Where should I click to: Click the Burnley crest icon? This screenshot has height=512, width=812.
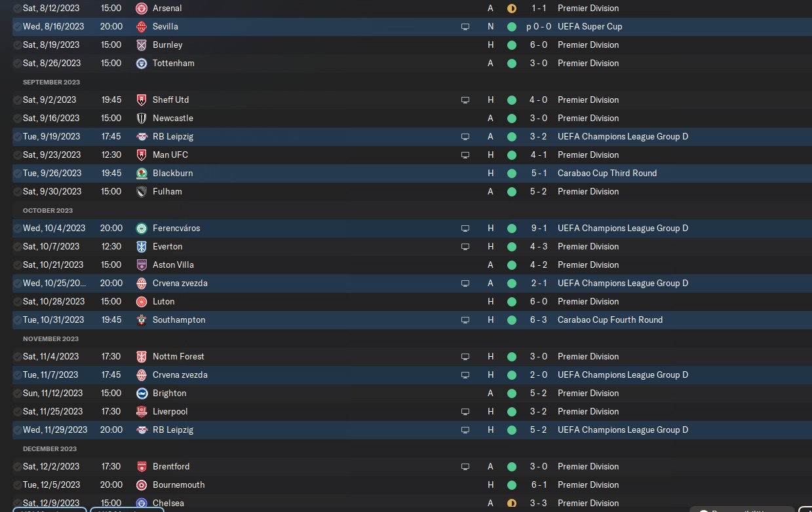141,45
